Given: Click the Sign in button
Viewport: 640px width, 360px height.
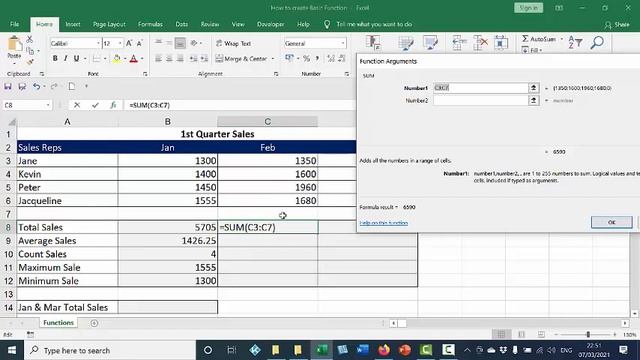Looking at the screenshot, I should point(529,8).
